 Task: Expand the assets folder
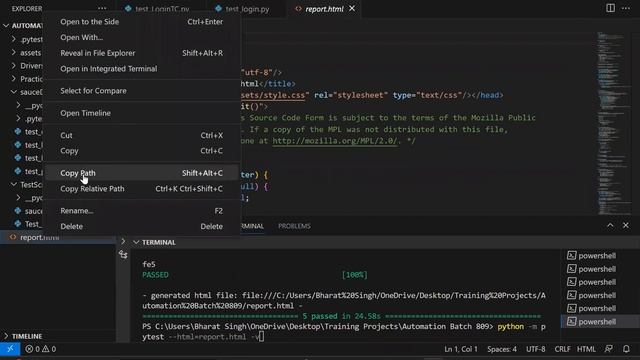click(13, 52)
